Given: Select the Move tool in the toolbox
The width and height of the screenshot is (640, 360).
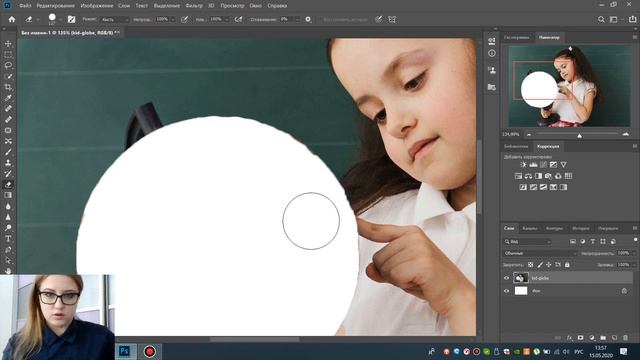Looking at the screenshot, I should (8, 44).
